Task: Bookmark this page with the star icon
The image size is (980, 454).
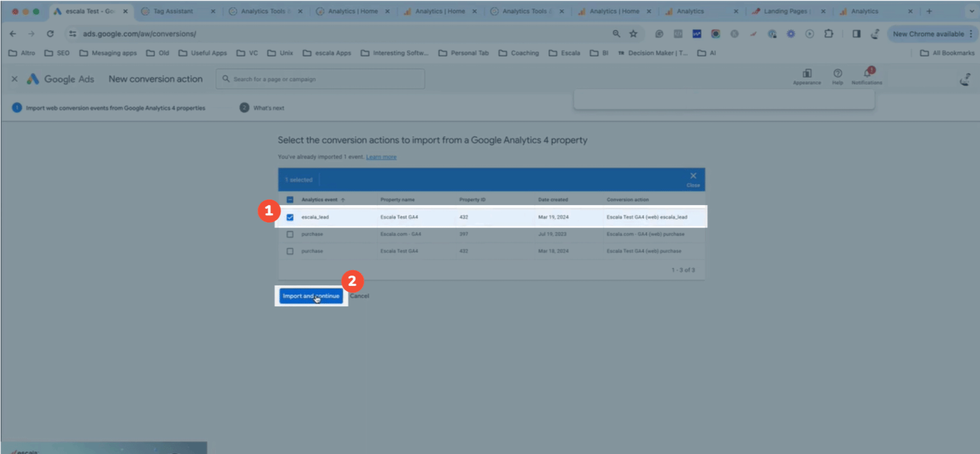Action: point(634,34)
